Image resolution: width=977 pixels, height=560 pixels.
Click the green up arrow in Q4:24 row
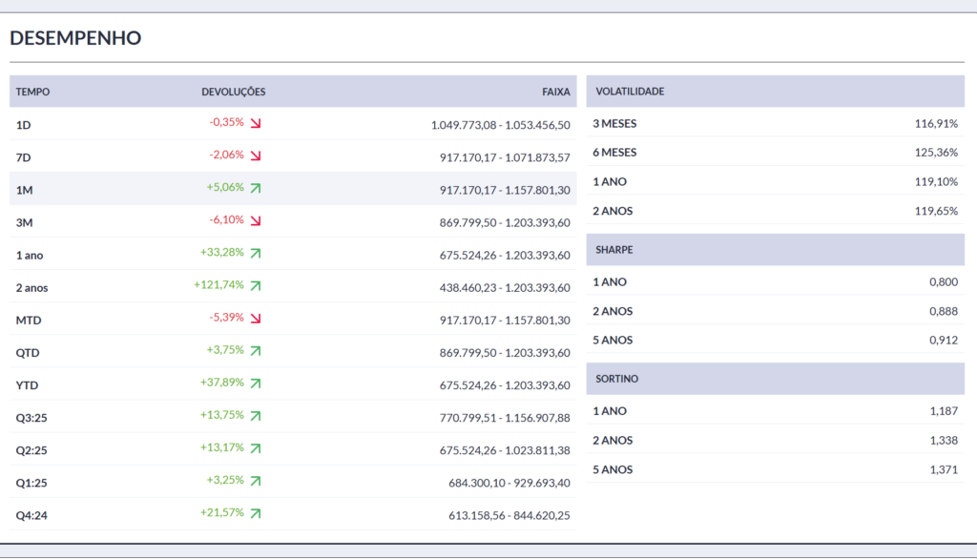tap(256, 513)
